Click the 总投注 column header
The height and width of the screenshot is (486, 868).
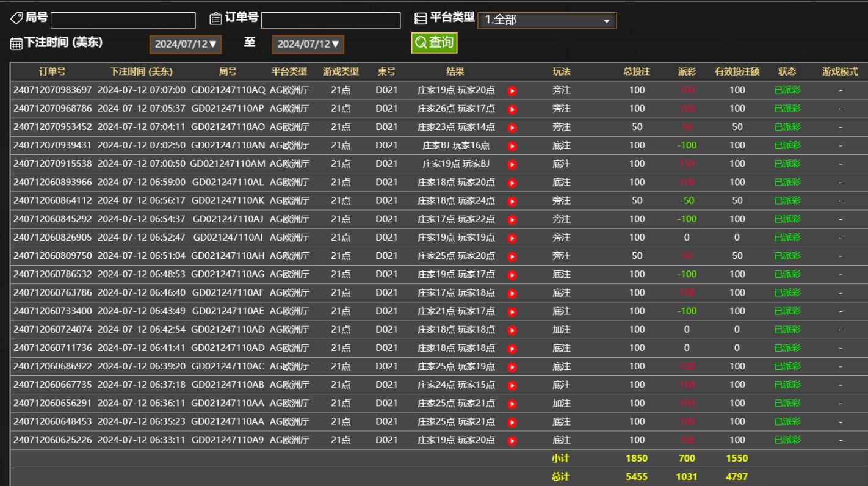(637, 71)
